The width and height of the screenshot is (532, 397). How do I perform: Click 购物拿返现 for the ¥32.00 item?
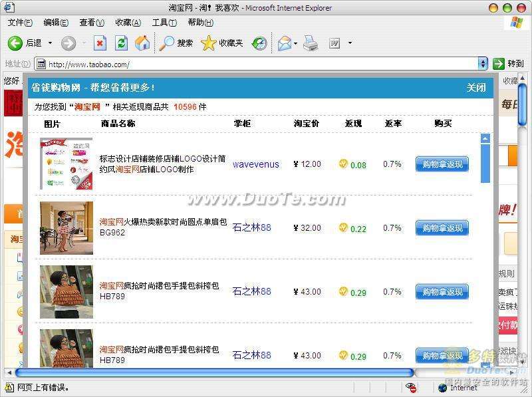[442, 227]
